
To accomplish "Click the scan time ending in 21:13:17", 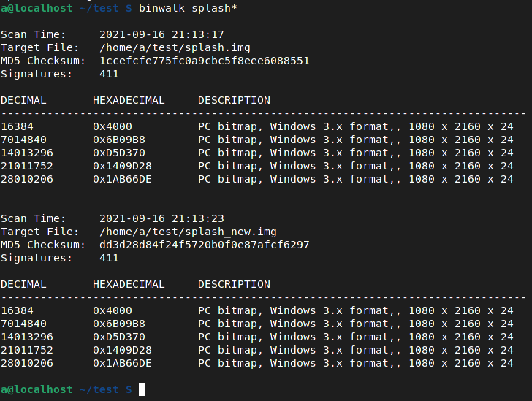I will (x=161, y=34).
